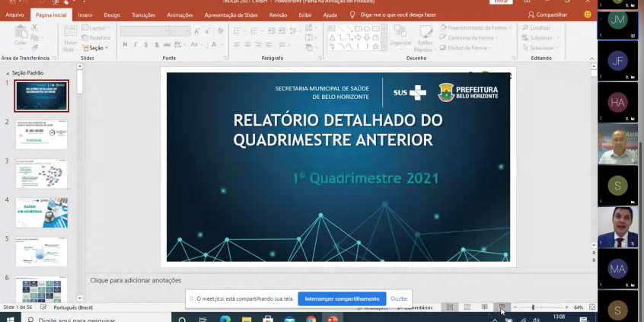Toggle Normal view in status bar

(x=450, y=308)
